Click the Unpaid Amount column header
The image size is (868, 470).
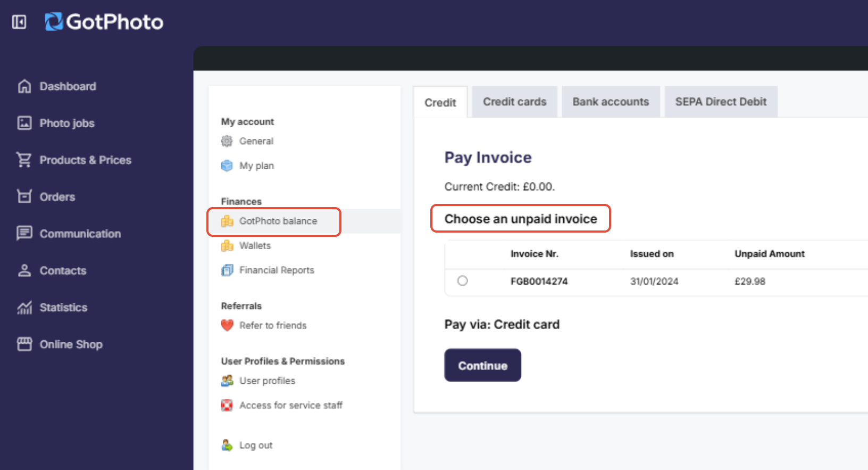click(770, 254)
